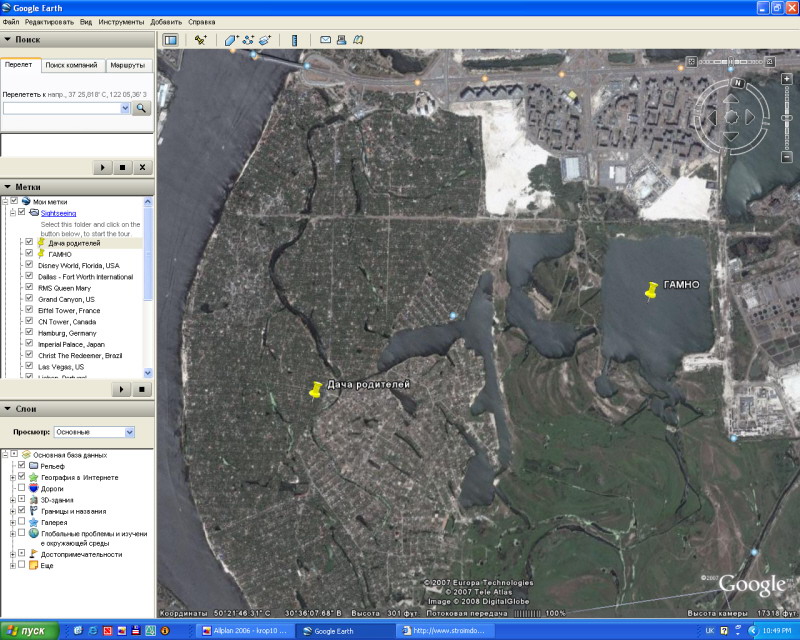This screenshot has height=640, width=800.
Task: Toggle 'Рельеф' layer checkbox
Action: [x=21, y=465]
